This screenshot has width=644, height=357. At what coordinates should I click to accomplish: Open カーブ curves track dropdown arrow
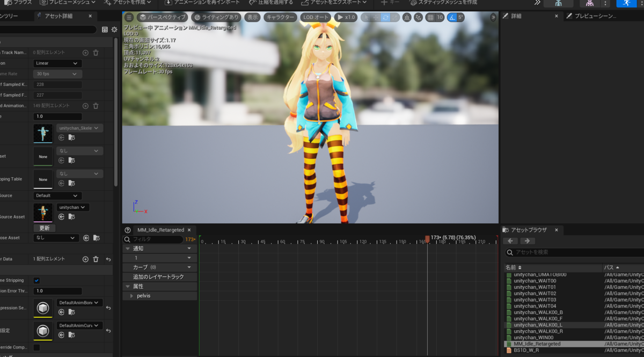(x=189, y=267)
